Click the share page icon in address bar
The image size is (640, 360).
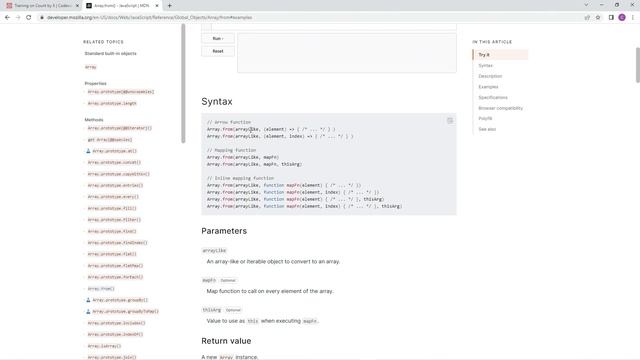[587, 18]
